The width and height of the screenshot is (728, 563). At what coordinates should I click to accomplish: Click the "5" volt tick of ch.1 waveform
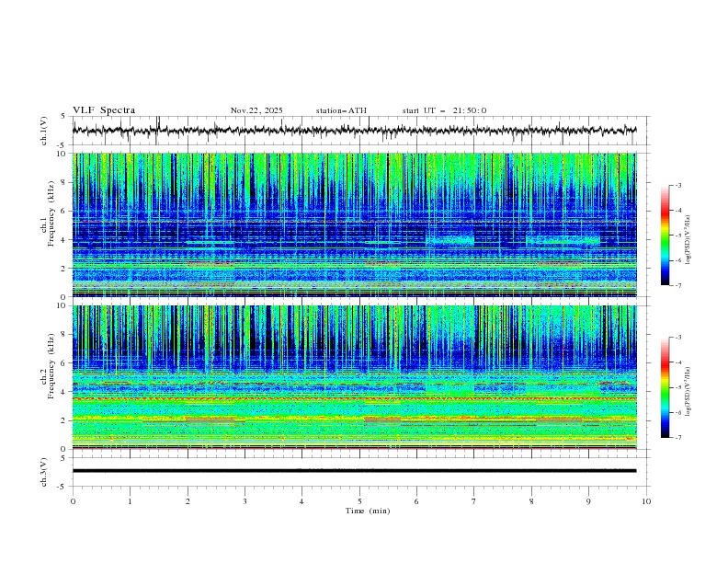63,117
